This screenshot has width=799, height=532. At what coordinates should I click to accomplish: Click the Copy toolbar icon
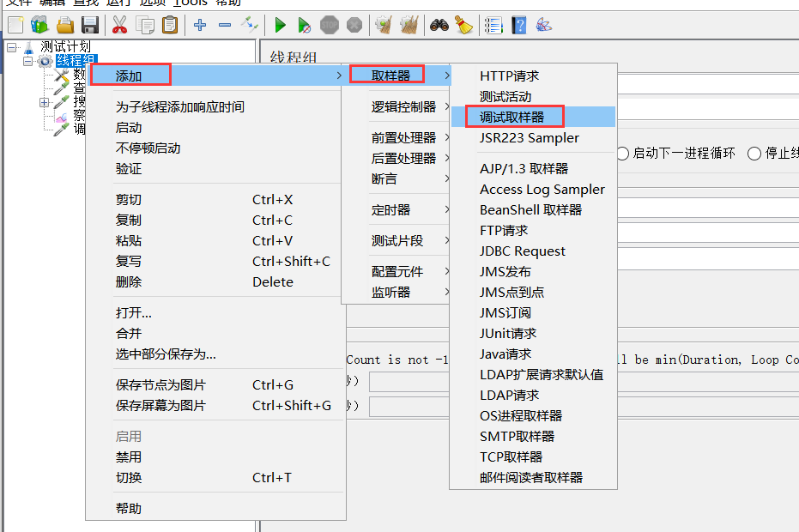point(145,25)
